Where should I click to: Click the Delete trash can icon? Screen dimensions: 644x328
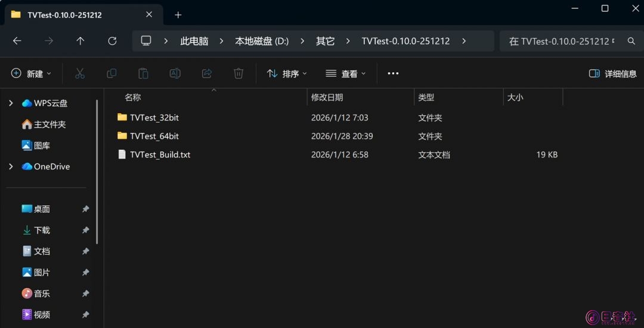[x=238, y=73]
